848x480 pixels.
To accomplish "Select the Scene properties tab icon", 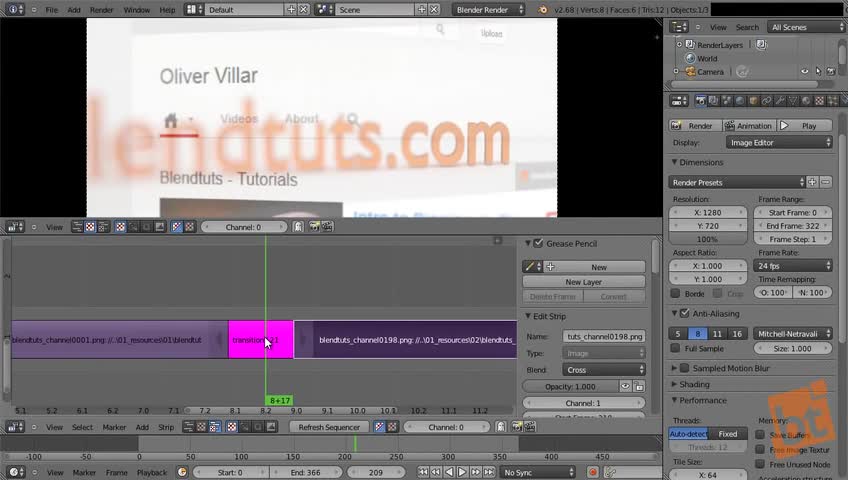I will tap(727, 101).
